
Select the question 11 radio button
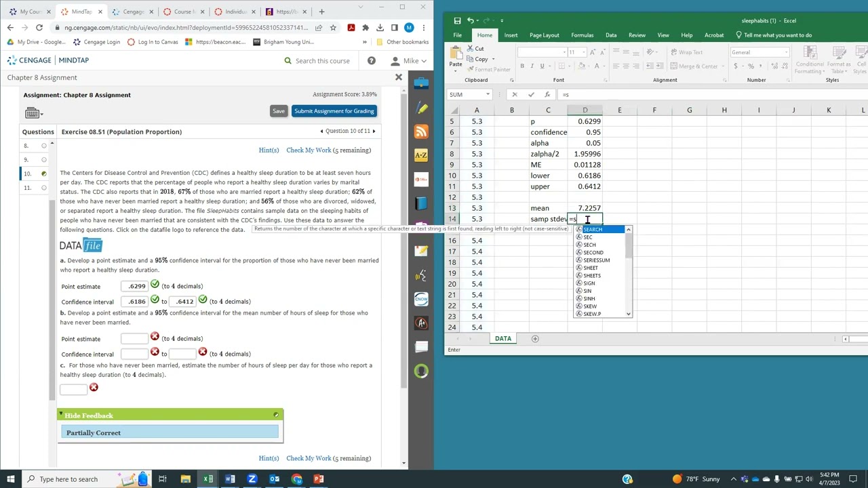click(x=44, y=188)
